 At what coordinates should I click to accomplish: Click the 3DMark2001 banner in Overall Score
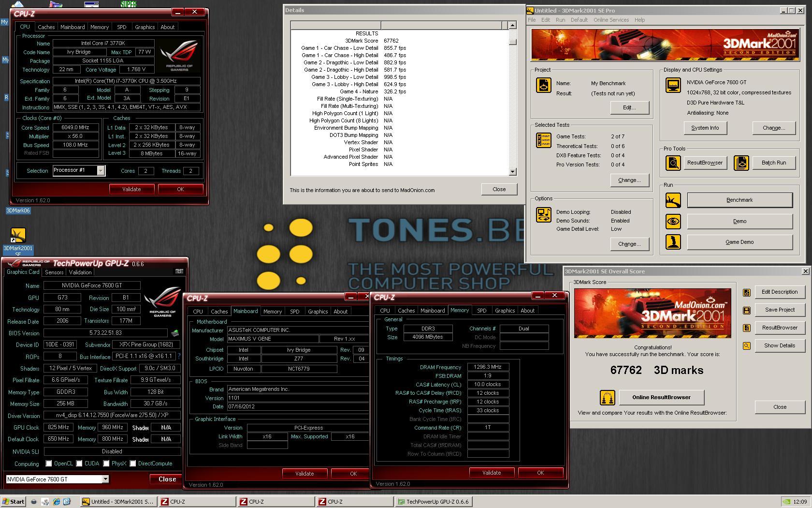(x=652, y=314)
